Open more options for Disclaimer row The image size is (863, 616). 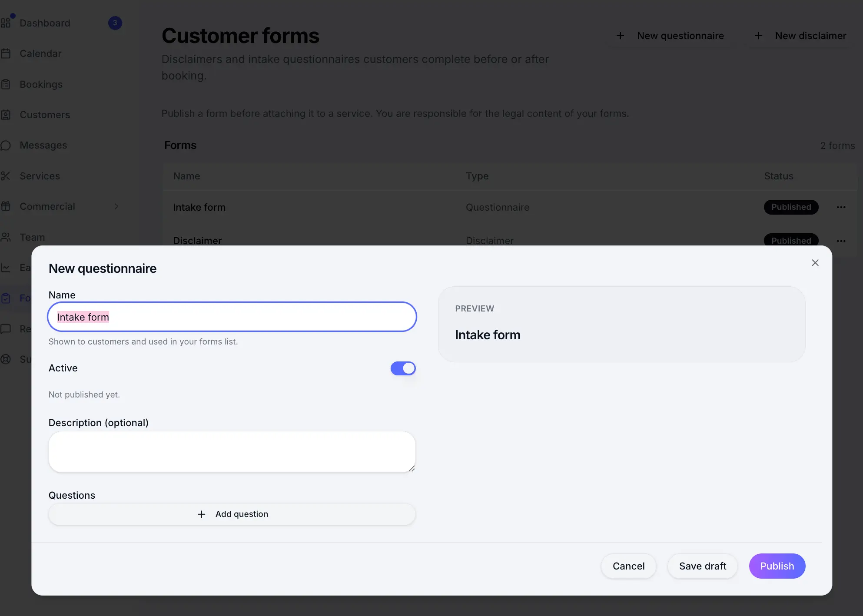click(841, 241)
